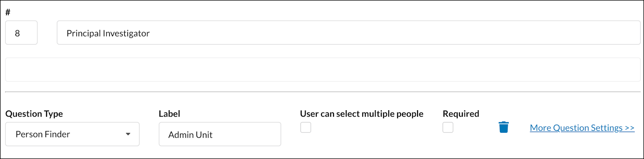Click the Principal Investigator question title field
This screenshot has height=159, width=644.
(349, 33)
